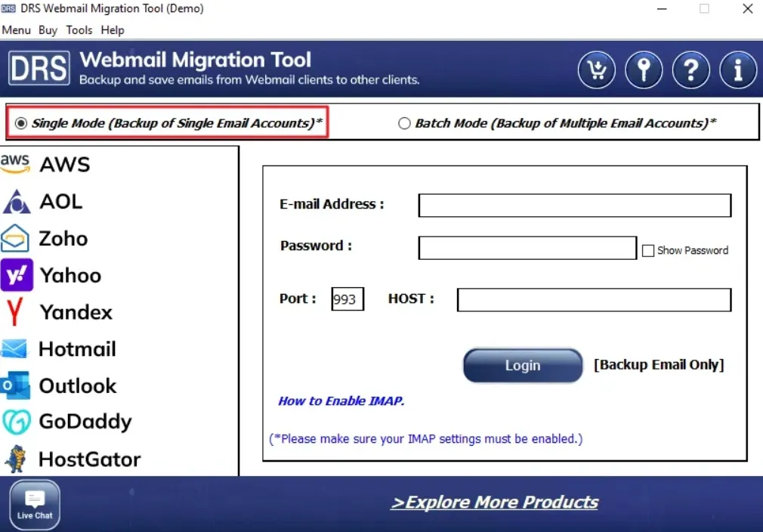Pick the GoDaddy provider icon

(16, 422)
